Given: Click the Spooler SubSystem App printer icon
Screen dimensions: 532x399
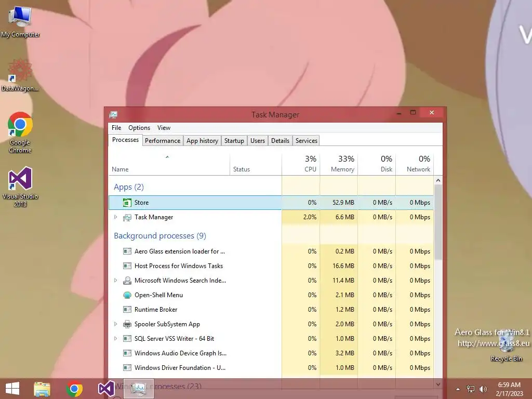Looking at the screenshot, I should [x=127, y=324].
